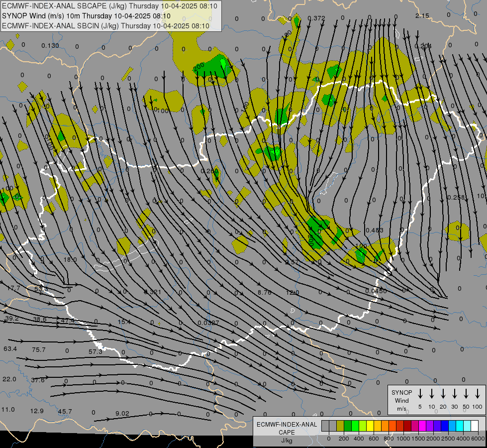Click the value 8.70 on the map
The image size is (487, 448).
pyautogui.click(x=265, y=292)
